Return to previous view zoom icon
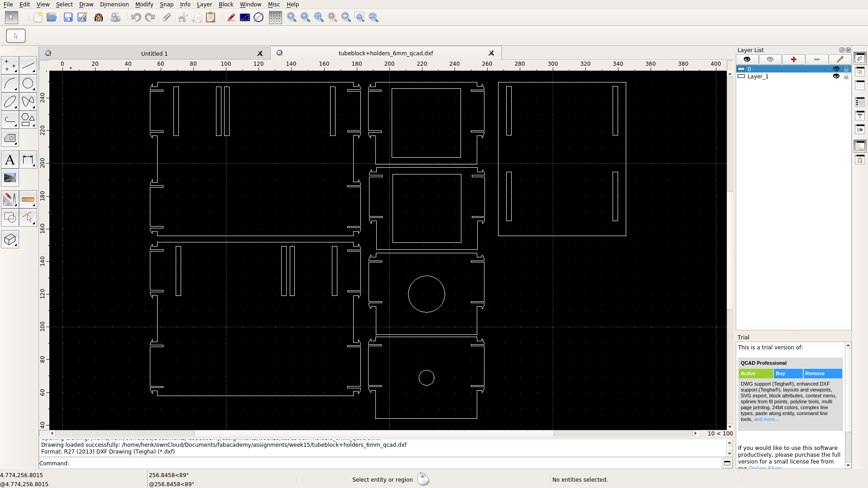The width and height of the screenshot is (868, 488). point(346,17)
